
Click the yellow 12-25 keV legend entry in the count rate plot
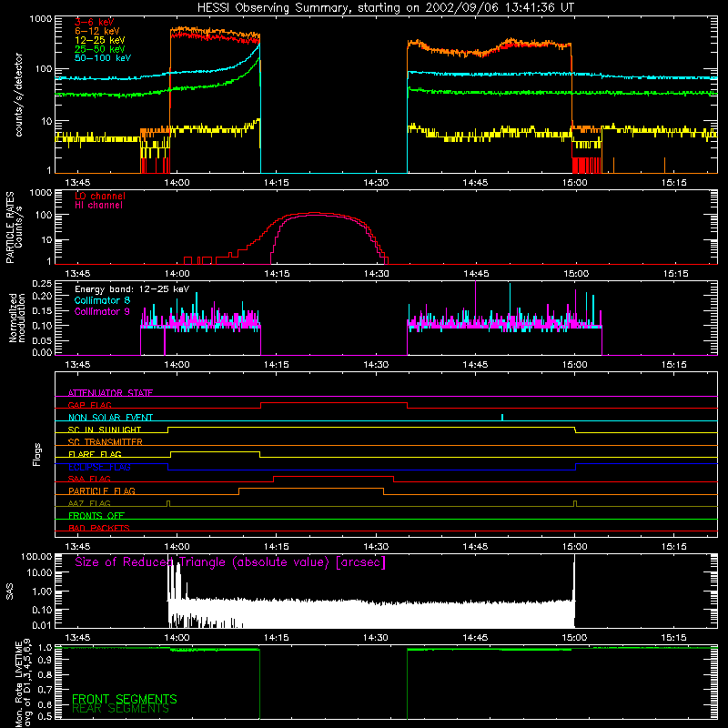coord(100,40)
